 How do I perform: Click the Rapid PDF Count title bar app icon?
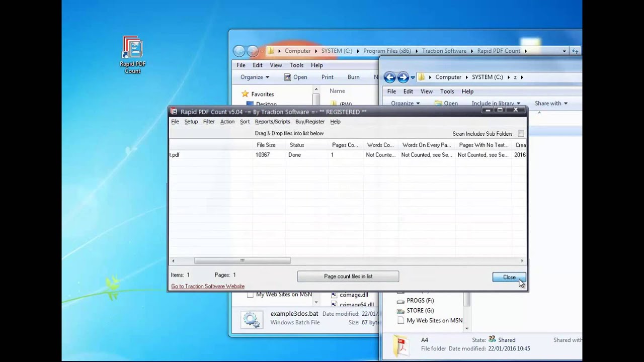coord(174,112)
